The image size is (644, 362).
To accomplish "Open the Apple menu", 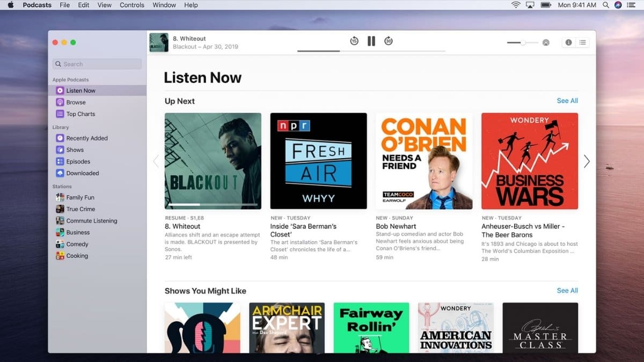I will [x=10, y=5].
